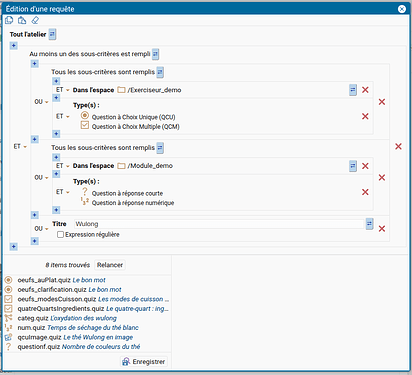The image size is (412, 375).
Task: Remove the réponse courte types criterion red X
Action: click(x=365, y=192)
